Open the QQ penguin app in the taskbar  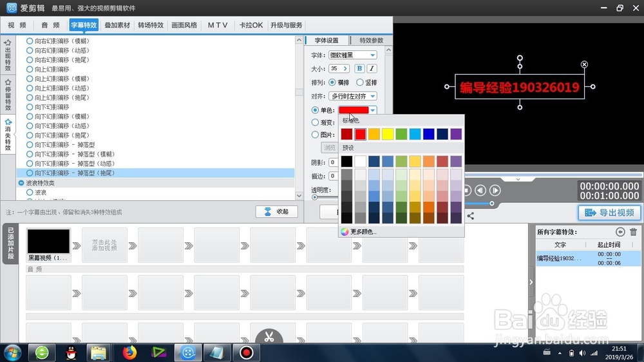pyautogui.click(x=71, y=352)
